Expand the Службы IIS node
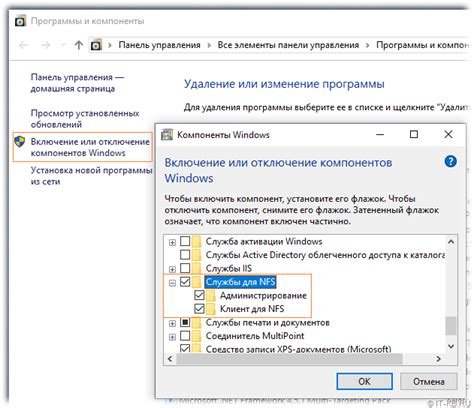Viewport: 474px width, 408px height. (172, 269)
